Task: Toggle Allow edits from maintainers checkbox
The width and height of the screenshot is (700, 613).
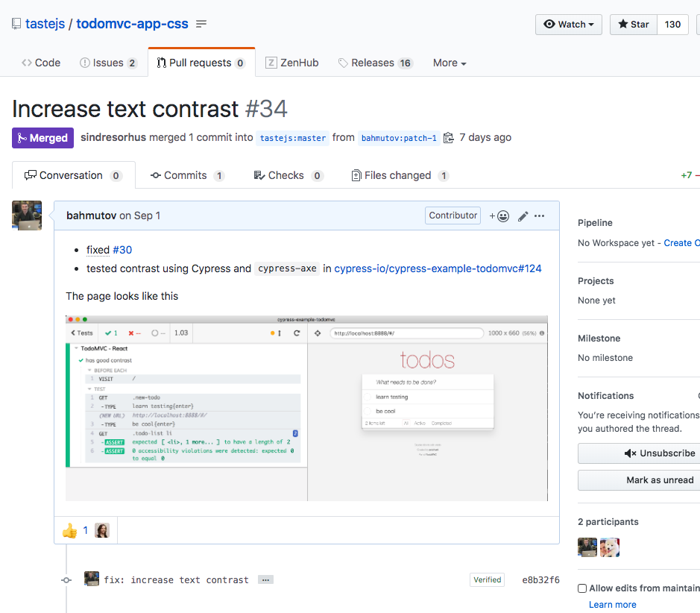Action: [582, 588]
